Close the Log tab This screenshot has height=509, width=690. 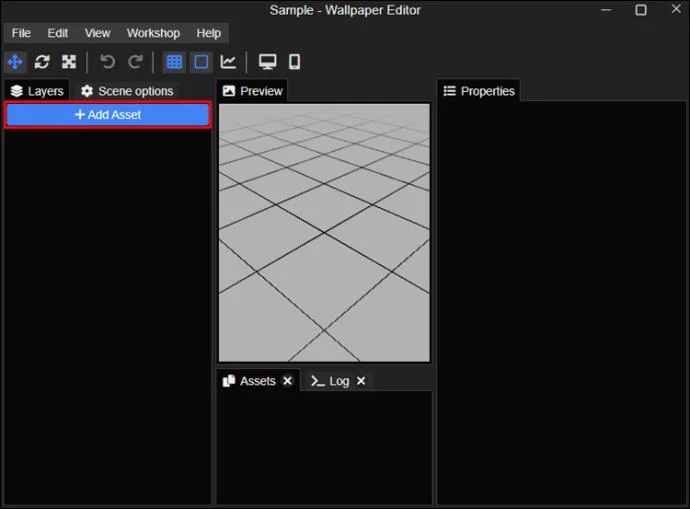[x=361, y=381]
